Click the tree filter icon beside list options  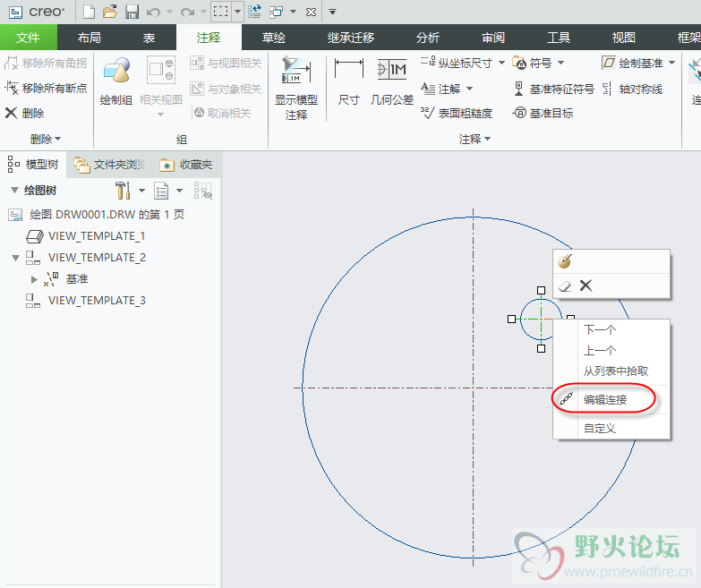pos(203,191)
